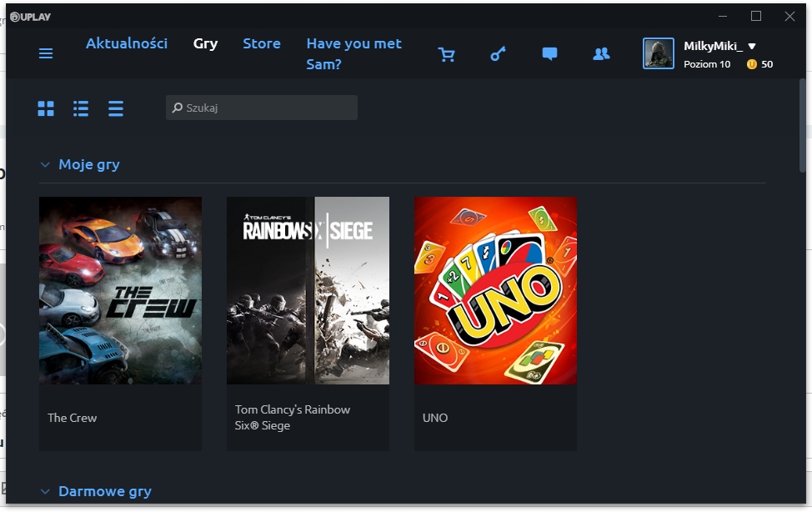Image resolution: width=812 pixels, height=512 pixels.
Task: Open the friends list icon
Action: coord(601,54)
